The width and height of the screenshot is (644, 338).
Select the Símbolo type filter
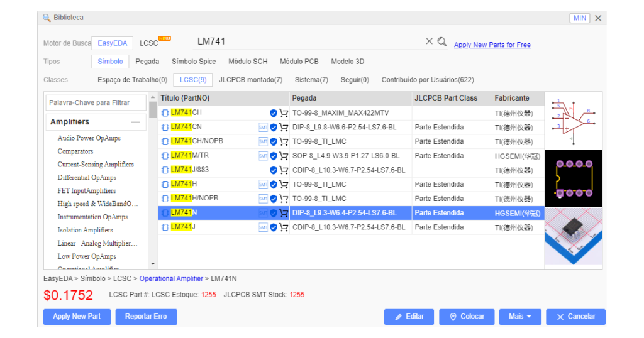110,62
